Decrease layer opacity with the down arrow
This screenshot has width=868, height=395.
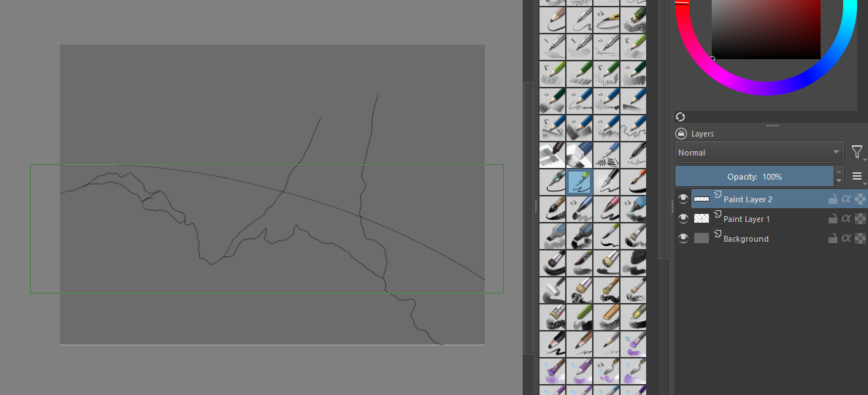pyautogui.click(x=839, y=181)
